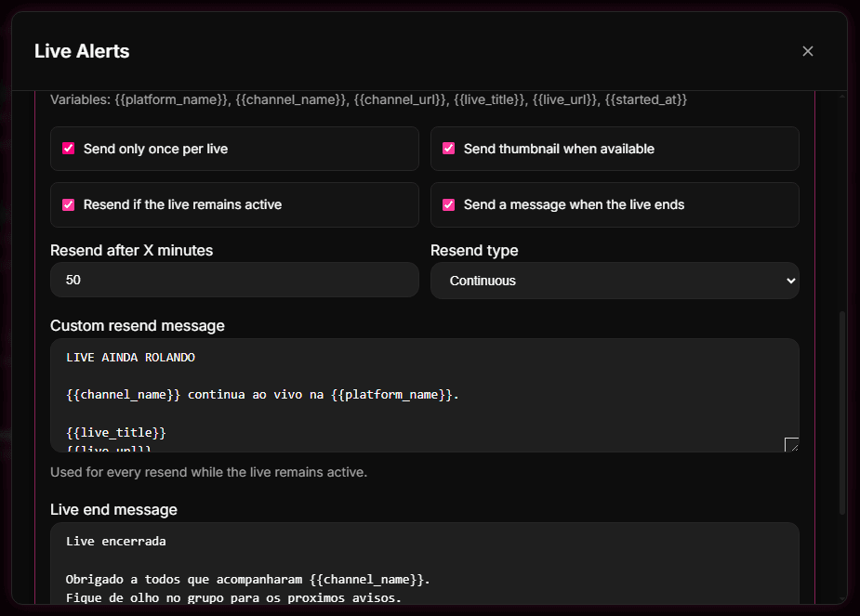Click the 'continua ao vivo na' line
Screen dimensions: 860x616
click(x=262, y=395)
